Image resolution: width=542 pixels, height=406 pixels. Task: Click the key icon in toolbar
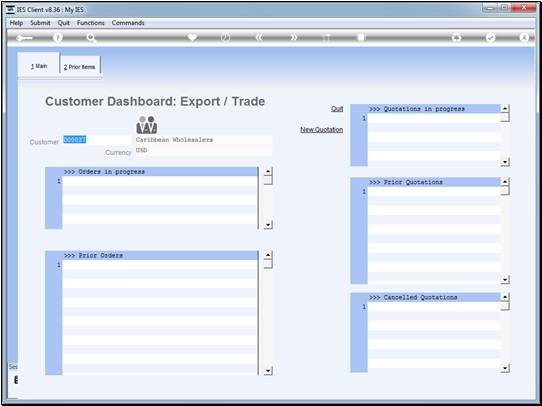(x=24, y=38)
